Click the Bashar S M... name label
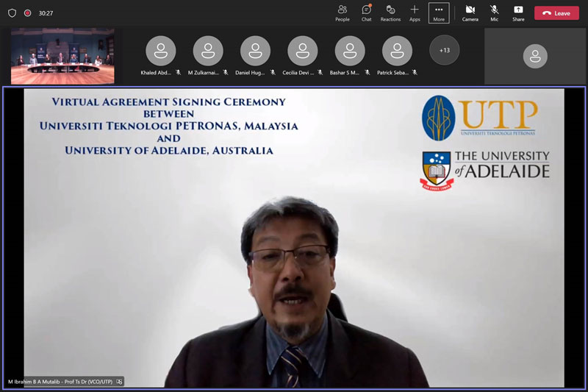This screenshot has width=588, height=392. pyautogui.click(x=344, y=73)
